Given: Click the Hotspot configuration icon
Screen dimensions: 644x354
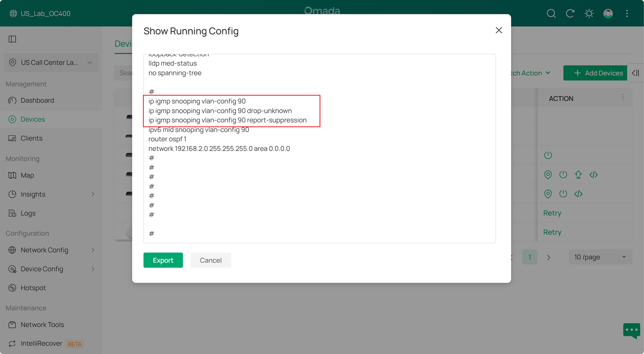Looking at the screenshot, I should (12, 288).
